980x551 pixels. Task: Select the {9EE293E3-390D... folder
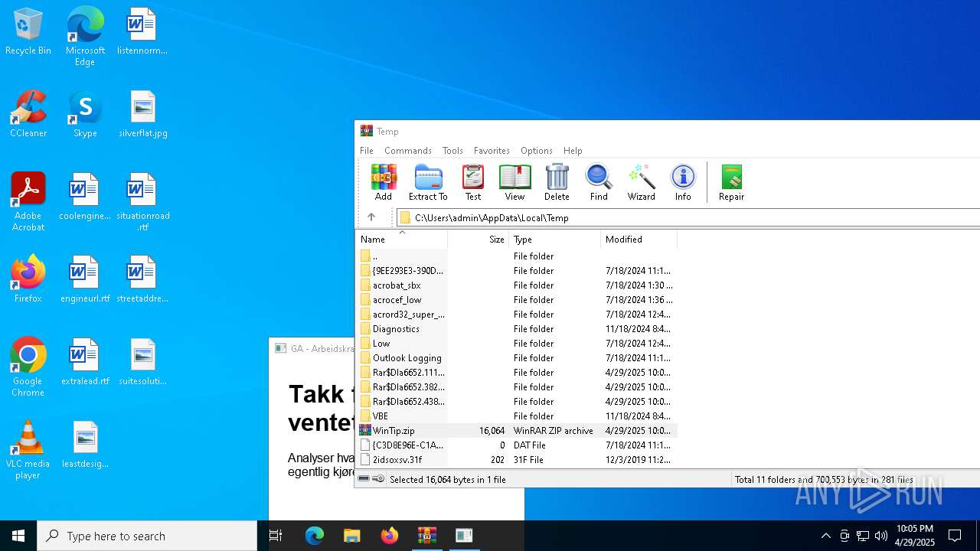pos(517,271)
